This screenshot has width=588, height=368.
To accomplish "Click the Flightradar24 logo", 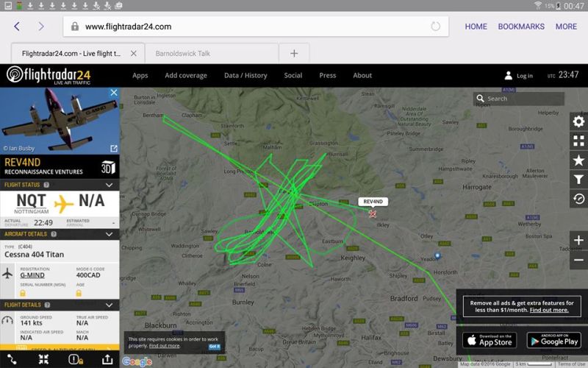I will pos(49,75).
